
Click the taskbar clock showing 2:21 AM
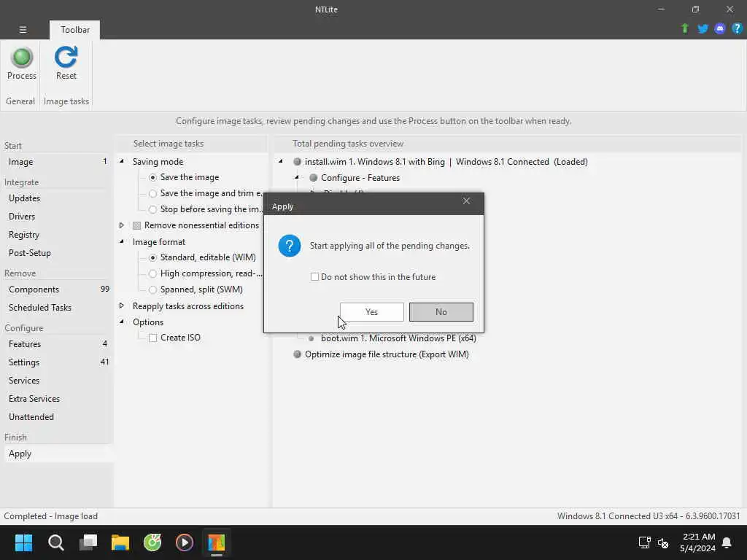click(x=698, y=542)
